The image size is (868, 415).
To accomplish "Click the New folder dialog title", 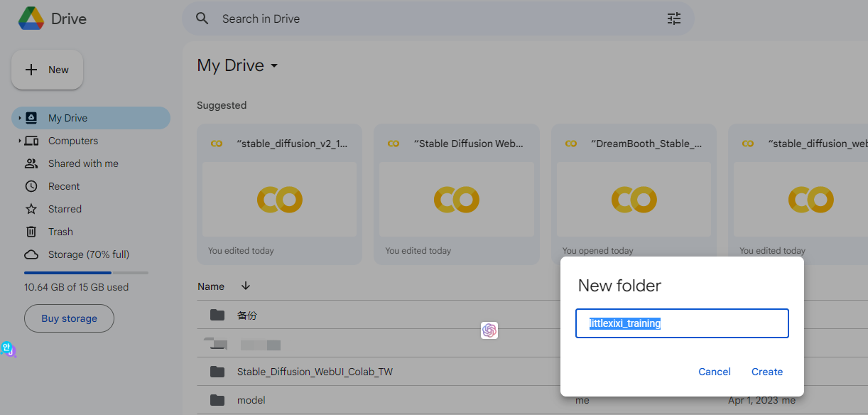I will coord(619,286).
